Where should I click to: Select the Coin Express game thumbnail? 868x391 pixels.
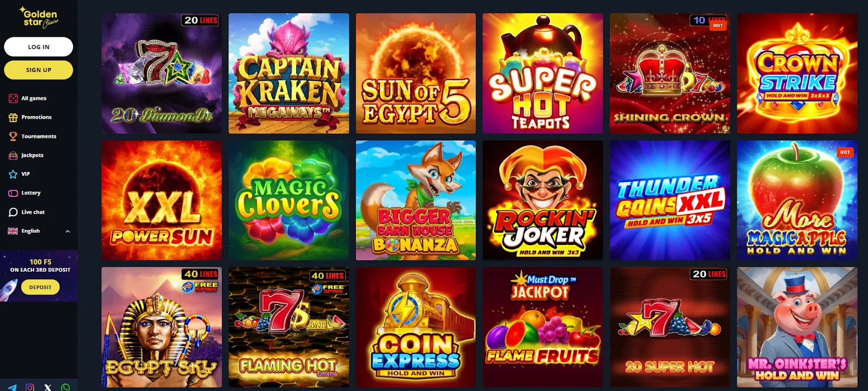pos(416,327)
